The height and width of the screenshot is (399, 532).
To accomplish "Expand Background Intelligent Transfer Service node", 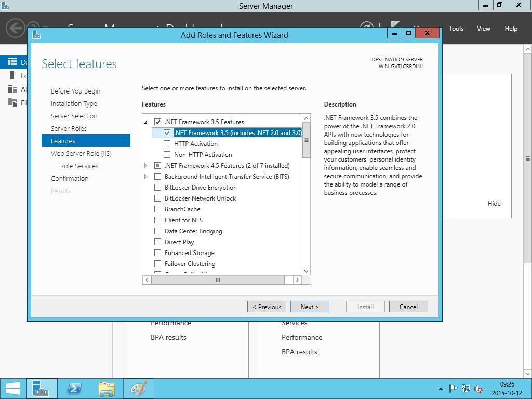I will pos(145,177).
